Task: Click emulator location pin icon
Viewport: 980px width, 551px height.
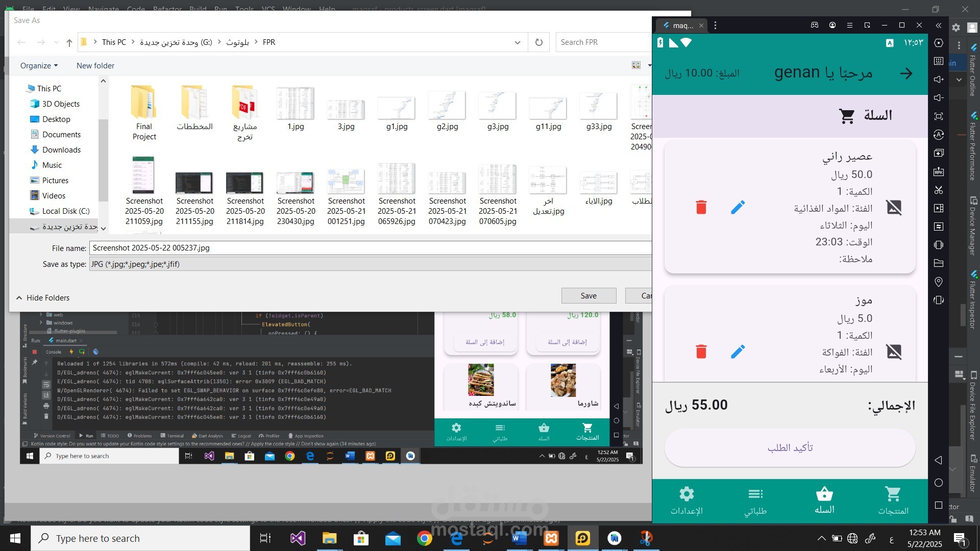Action: point(939,282)
